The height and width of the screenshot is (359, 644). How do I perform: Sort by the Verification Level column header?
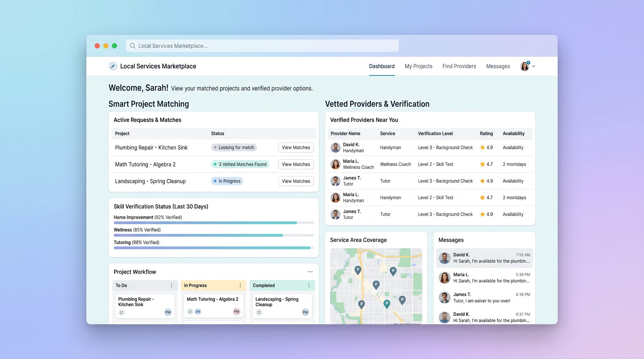(435, 133)
